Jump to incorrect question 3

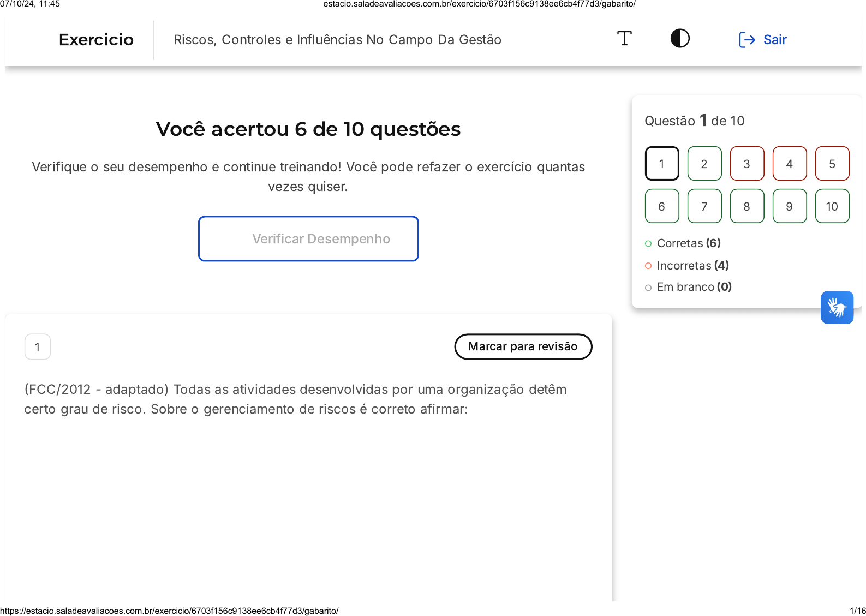pyautogui.click(x=746, y=164)
